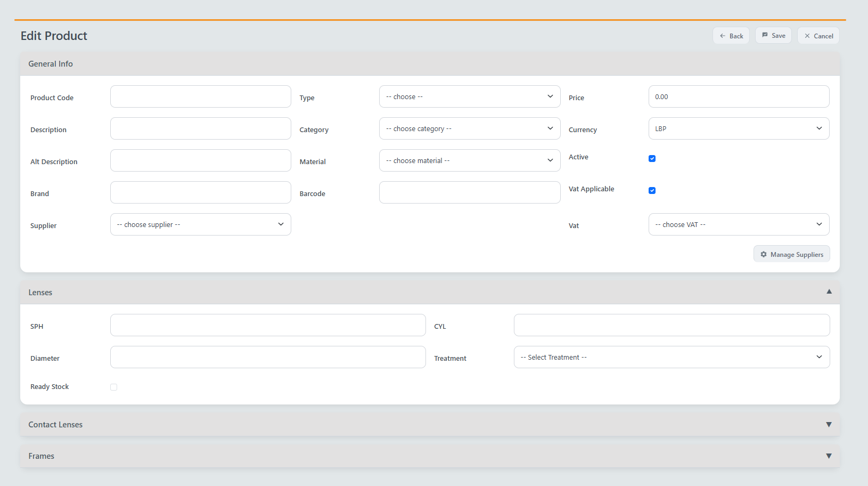The height and width of the screenshot is (486, 868).
Task: Click the Cancel X button
Action: point(818,36)
